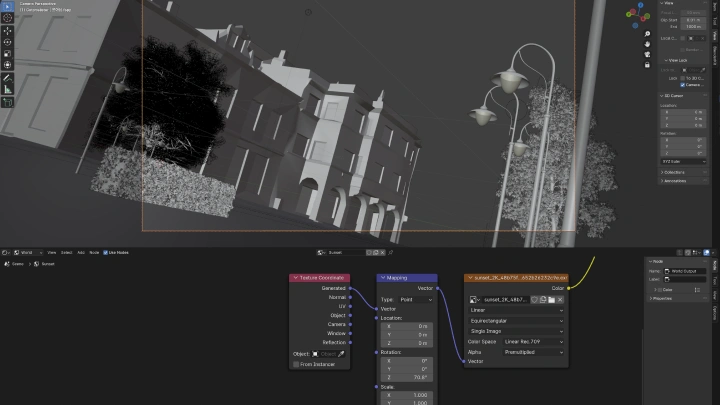Open the Equirectangular projection dropdown
Screen dimensions: 720x405
tap(516, 320)
